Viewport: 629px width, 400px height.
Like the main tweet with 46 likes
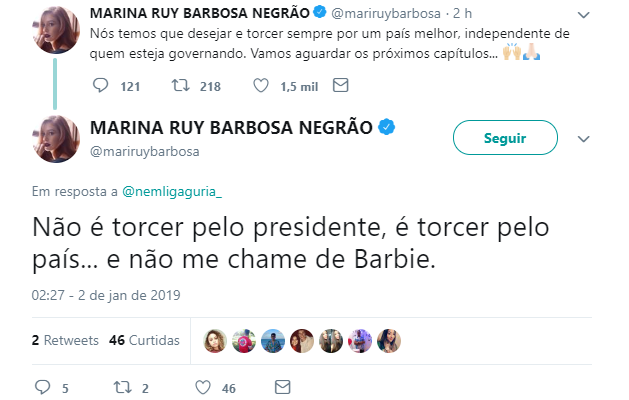203,387
